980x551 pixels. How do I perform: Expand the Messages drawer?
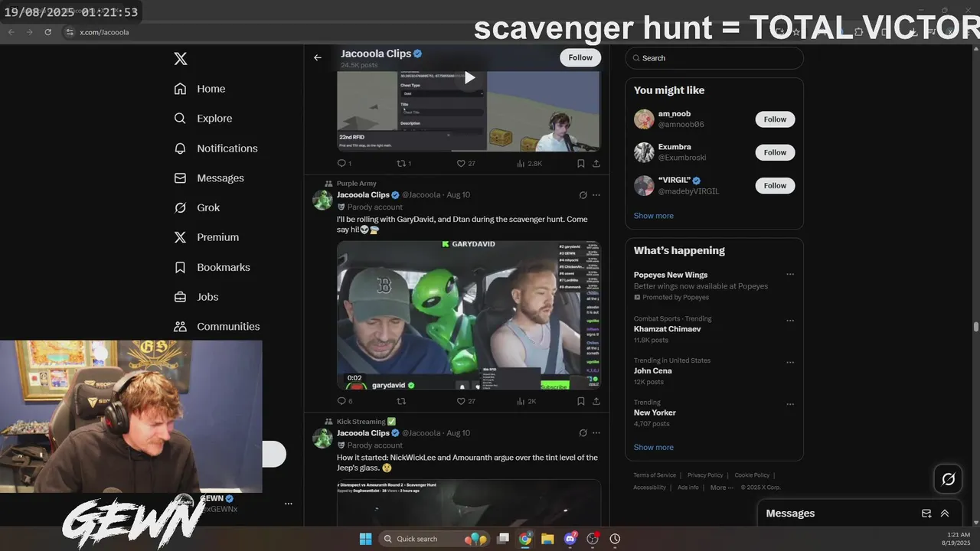click(945, 514)
